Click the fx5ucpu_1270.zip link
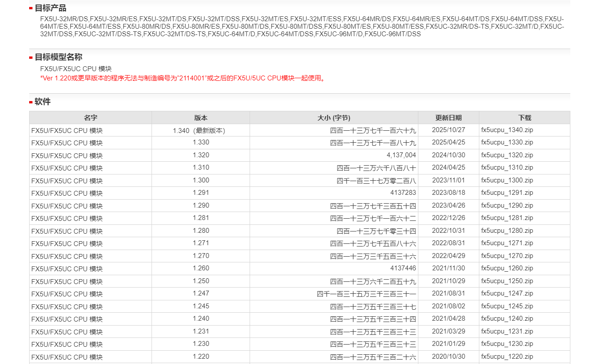 point(507,256)
